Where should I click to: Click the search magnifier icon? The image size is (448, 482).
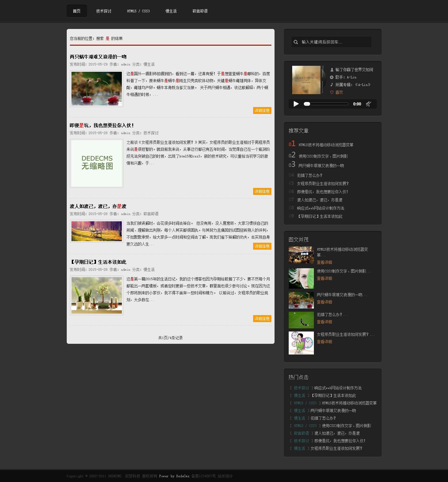(x=296, y=42)
